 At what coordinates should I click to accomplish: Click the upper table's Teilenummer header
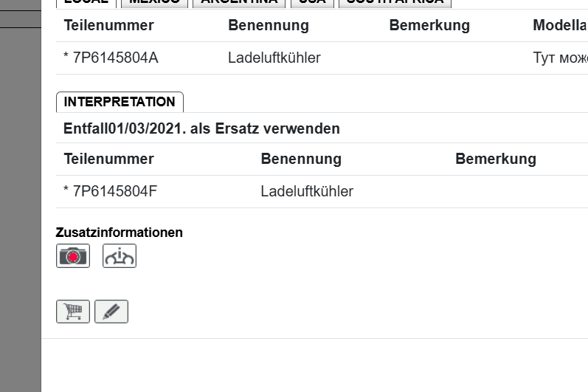(108, 25)
